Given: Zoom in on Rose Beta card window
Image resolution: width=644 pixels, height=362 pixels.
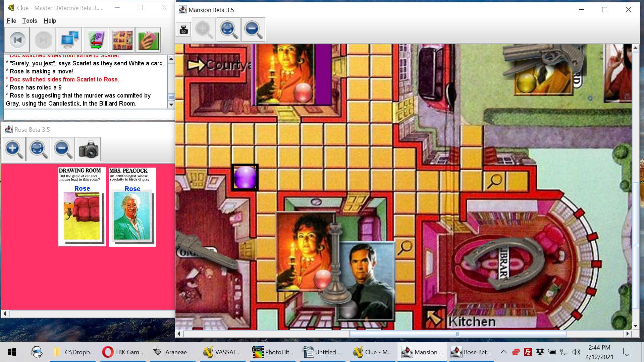Looking at the screenshot, I should pos(14,149).
